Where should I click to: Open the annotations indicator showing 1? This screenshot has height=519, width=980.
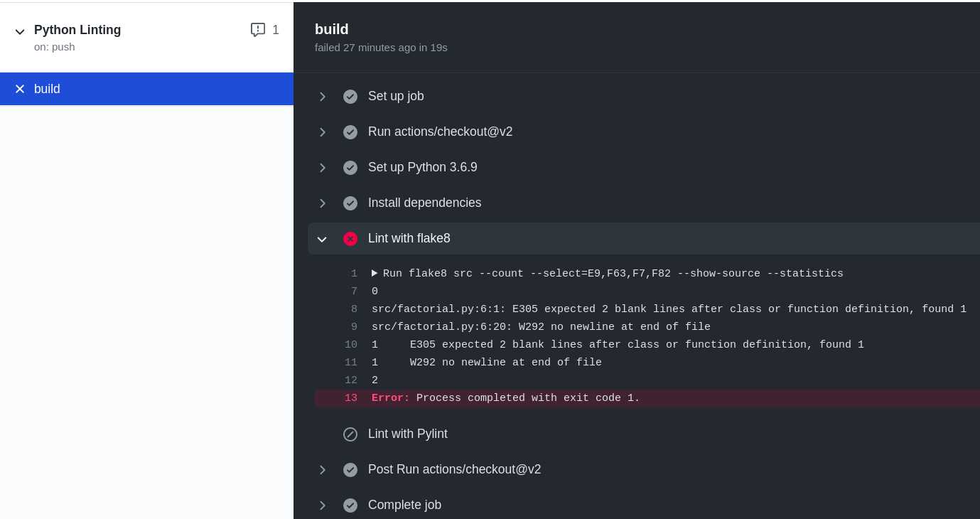click(264, 30)
